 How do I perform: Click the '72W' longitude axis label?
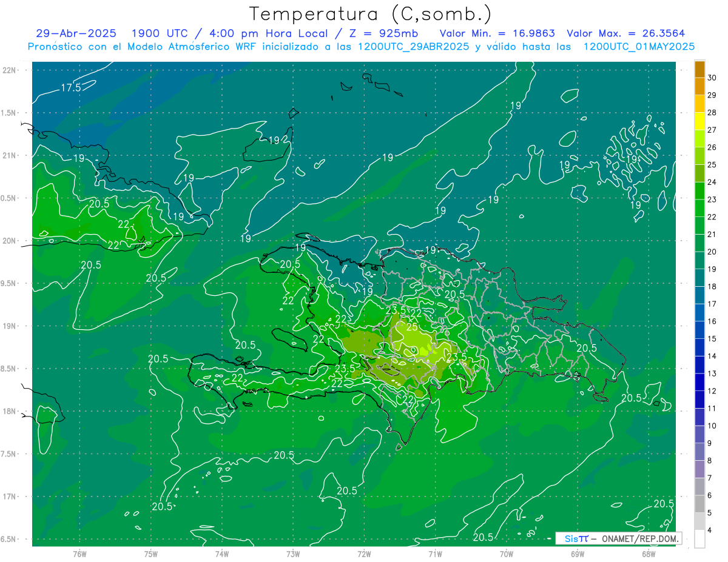pos(364,554)
